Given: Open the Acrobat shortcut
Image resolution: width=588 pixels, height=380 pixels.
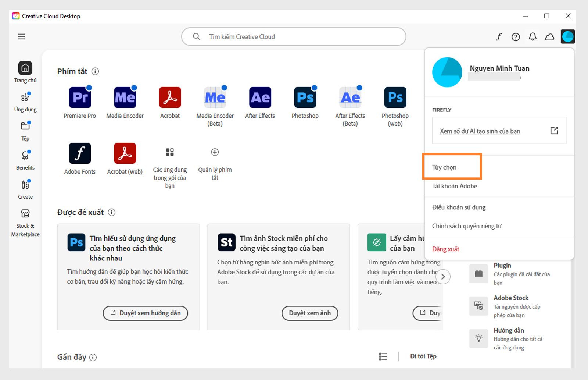Looking at the screenshot, I should (170, 97).
